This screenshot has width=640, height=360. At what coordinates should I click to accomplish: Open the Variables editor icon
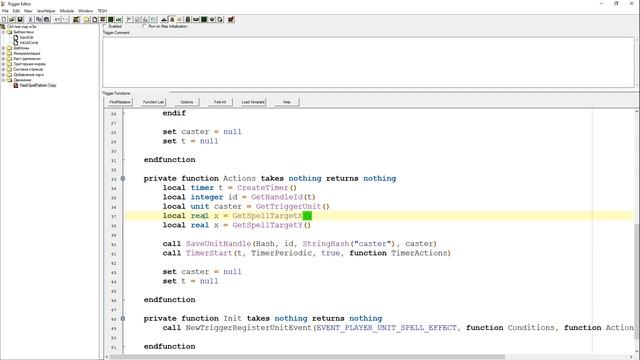[x=76, y=20]
